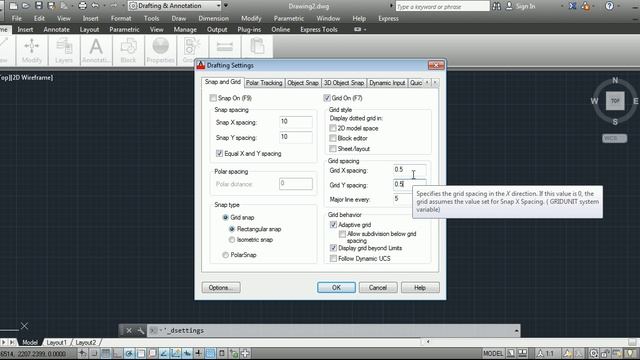Check the Sheet/layout dotted grid option
The width and height of the screenshot is (640, 360).
click(x=333, y=149)
